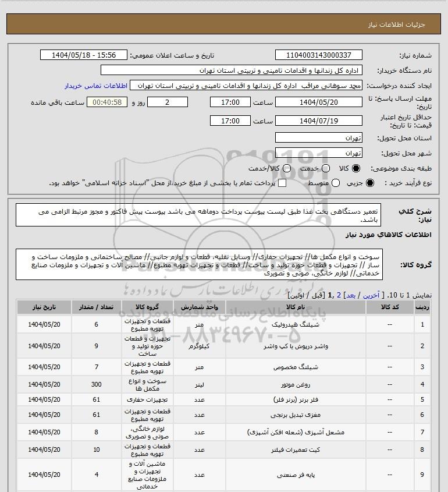Go to the بعد page link

350,295
